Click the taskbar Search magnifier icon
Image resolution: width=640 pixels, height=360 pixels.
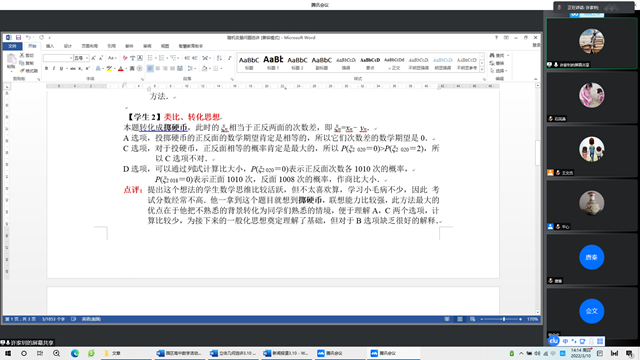pos(56,353)
